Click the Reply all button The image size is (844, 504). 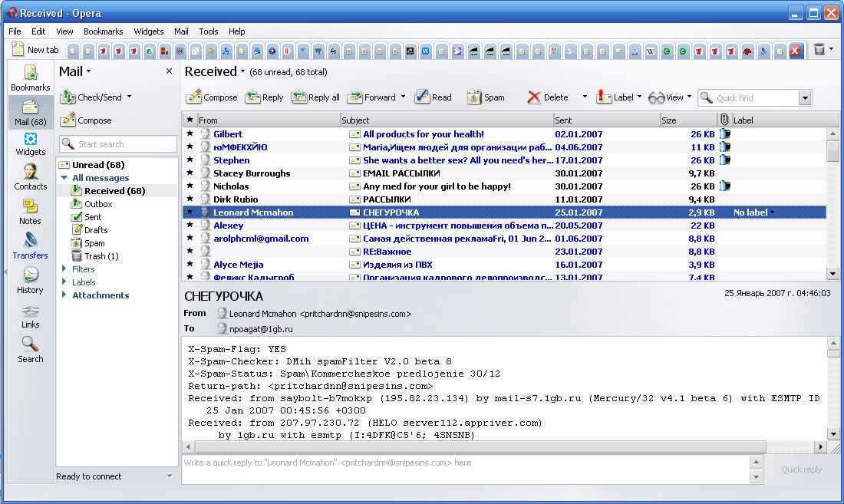pos(315,97)
